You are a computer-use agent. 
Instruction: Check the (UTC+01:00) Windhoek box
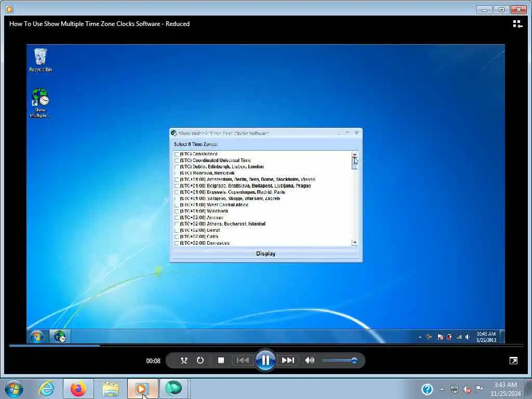point(177,211)
